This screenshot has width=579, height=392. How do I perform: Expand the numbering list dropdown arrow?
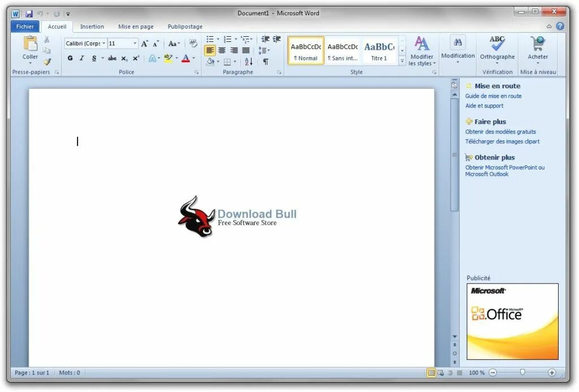click(236, 39)
